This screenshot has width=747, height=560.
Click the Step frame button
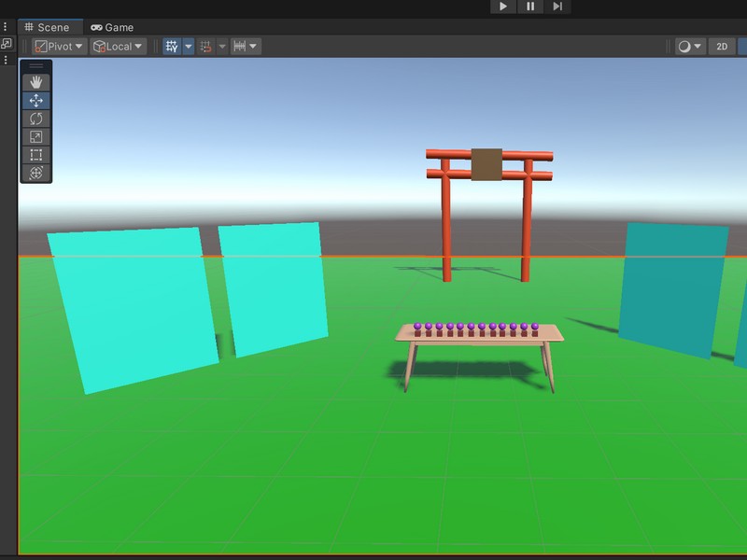(557, 7)
